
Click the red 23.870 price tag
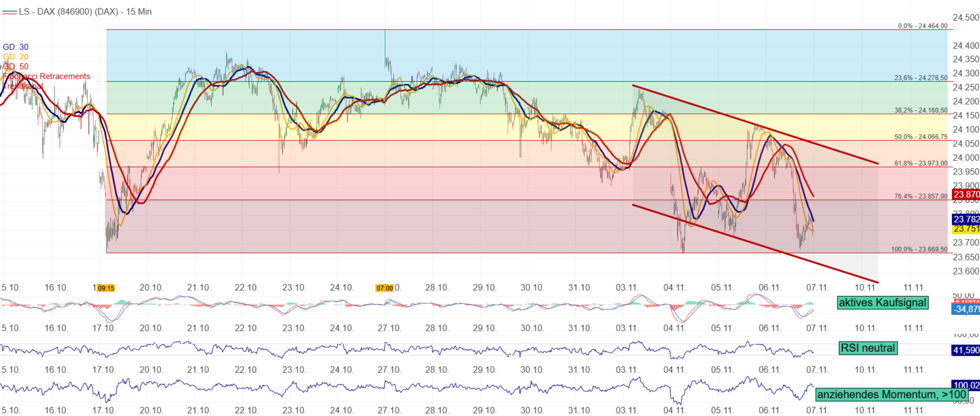pyautogui.click(x=966, y=195)
